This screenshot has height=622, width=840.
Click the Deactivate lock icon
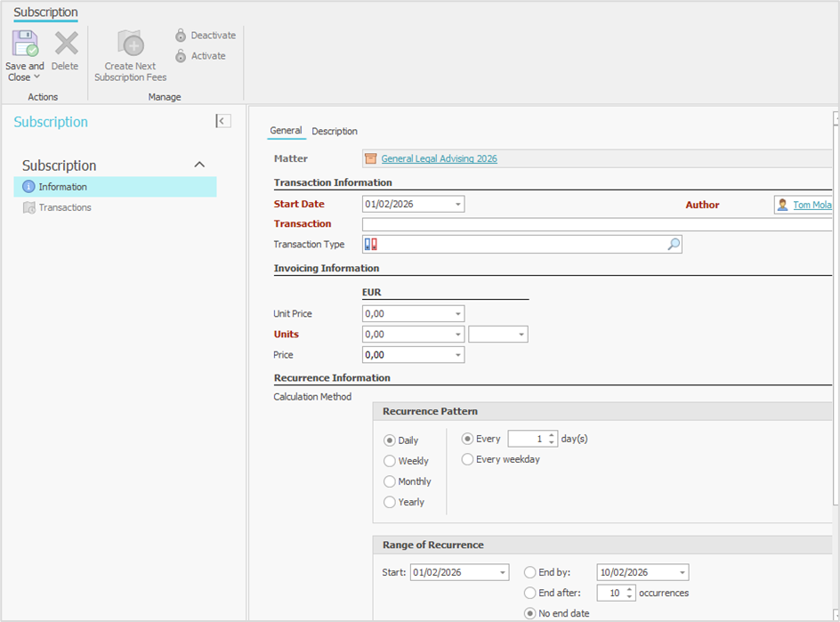[181, 36]
